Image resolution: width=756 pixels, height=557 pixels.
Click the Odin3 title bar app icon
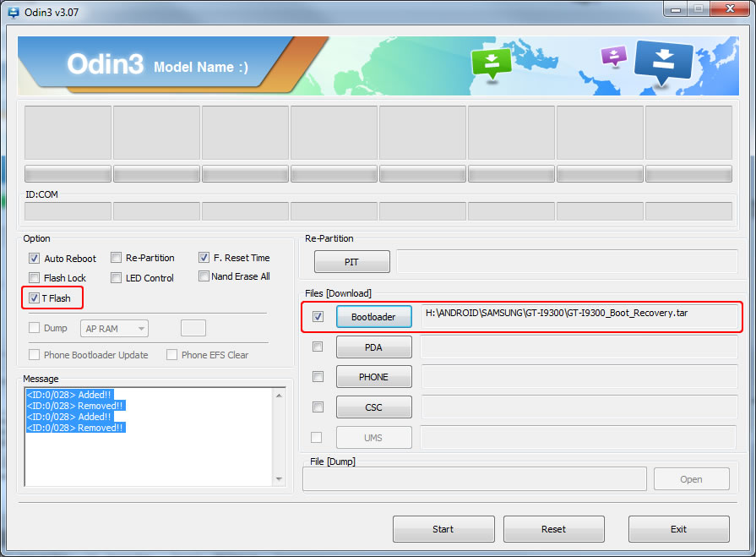point(13,13)
